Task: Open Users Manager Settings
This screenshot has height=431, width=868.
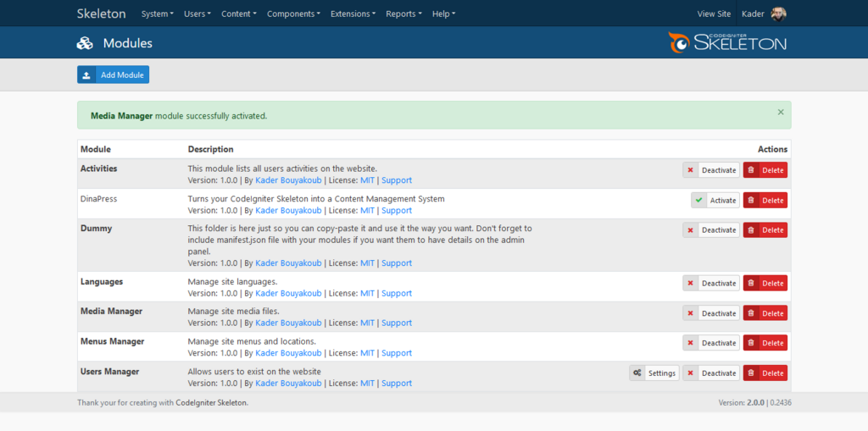Action: pyautogui.click(x=654, y=373)
